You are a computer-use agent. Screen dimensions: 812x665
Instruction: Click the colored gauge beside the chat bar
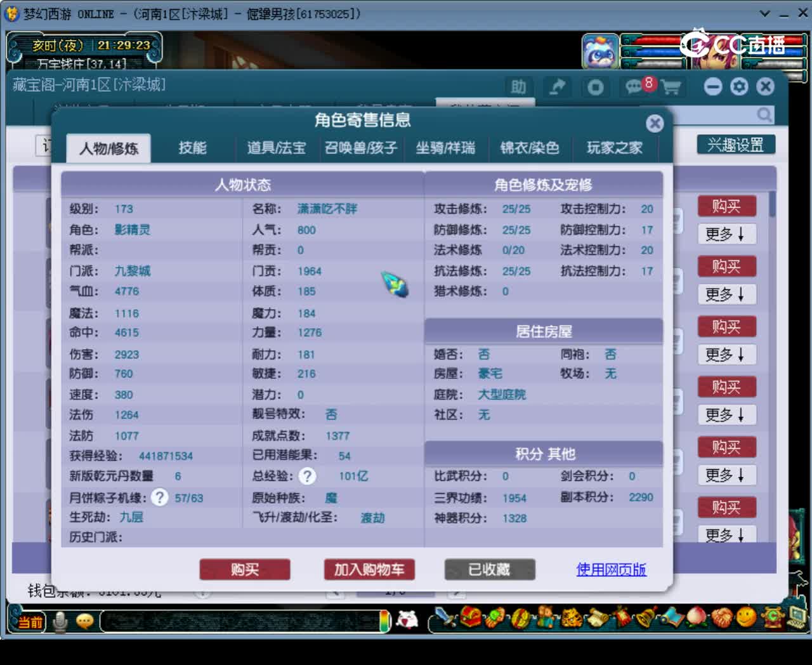(x=385, y=621)
